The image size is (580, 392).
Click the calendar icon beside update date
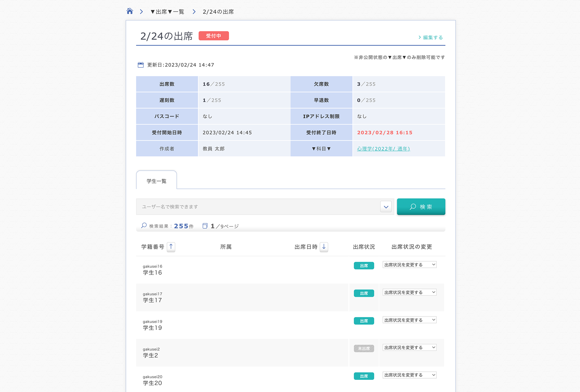click(140, 65)
